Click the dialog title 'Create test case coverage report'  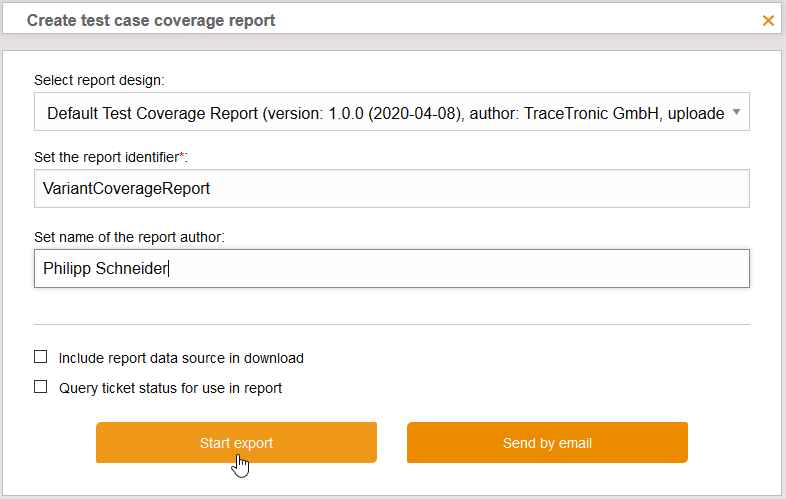tap(151, 20)
